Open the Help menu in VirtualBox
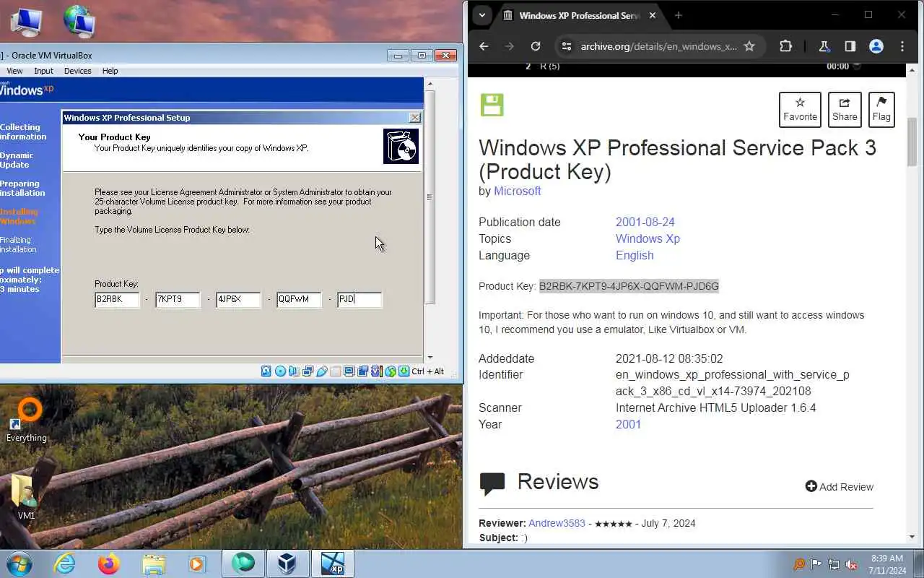924x578 pixels. click(x=110, y=71)
